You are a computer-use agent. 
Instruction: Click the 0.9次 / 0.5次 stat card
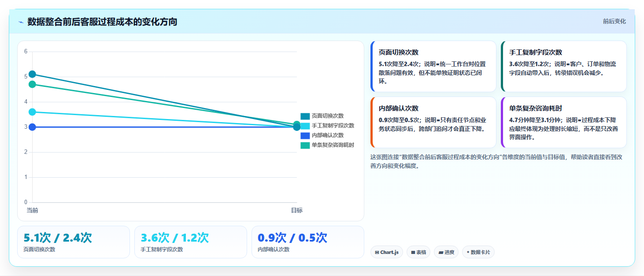(x=308, y=242)
